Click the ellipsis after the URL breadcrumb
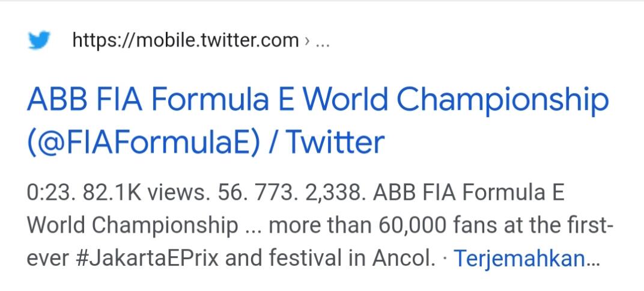 coord(322,41)
